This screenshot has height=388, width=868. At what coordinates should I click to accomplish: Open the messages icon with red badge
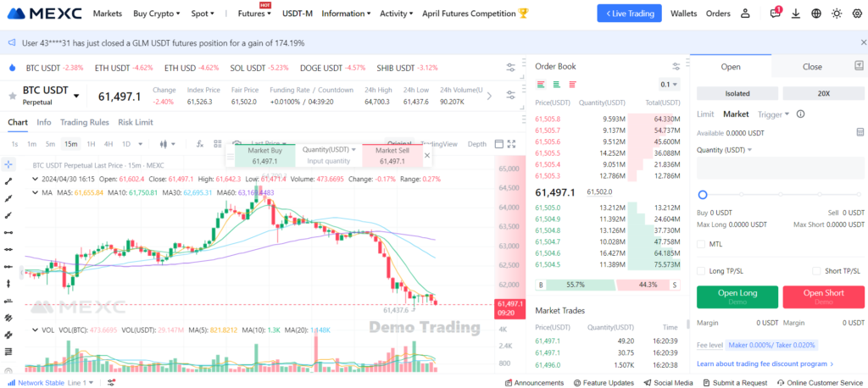[776, 14]
